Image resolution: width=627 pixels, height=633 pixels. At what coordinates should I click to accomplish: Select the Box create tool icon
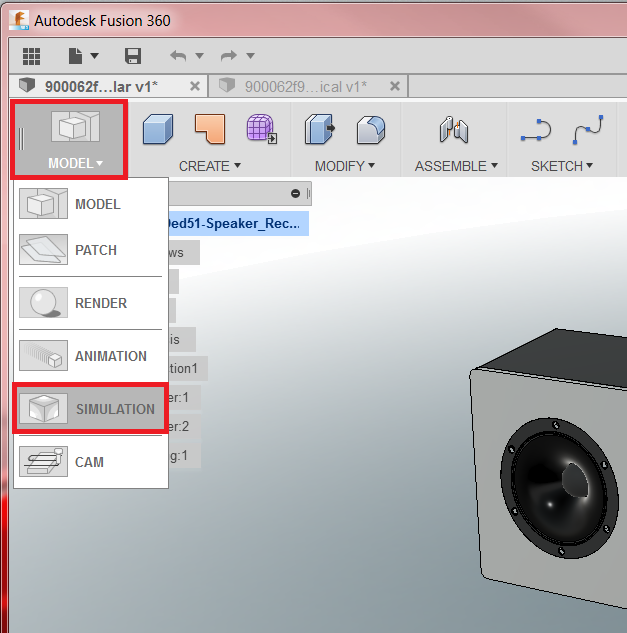(x=158, y=129)
